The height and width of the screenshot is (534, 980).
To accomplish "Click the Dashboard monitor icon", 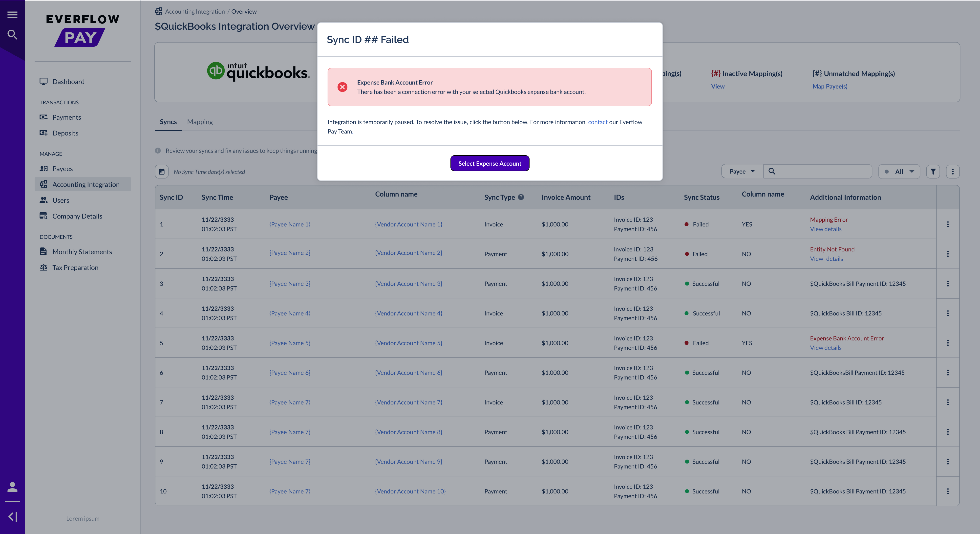I will (43, 81).
